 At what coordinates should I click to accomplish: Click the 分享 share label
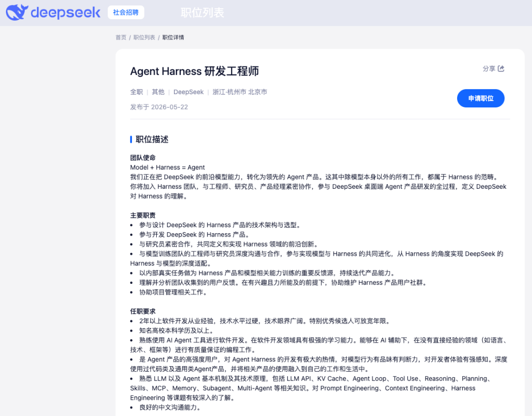click(489, 69)
